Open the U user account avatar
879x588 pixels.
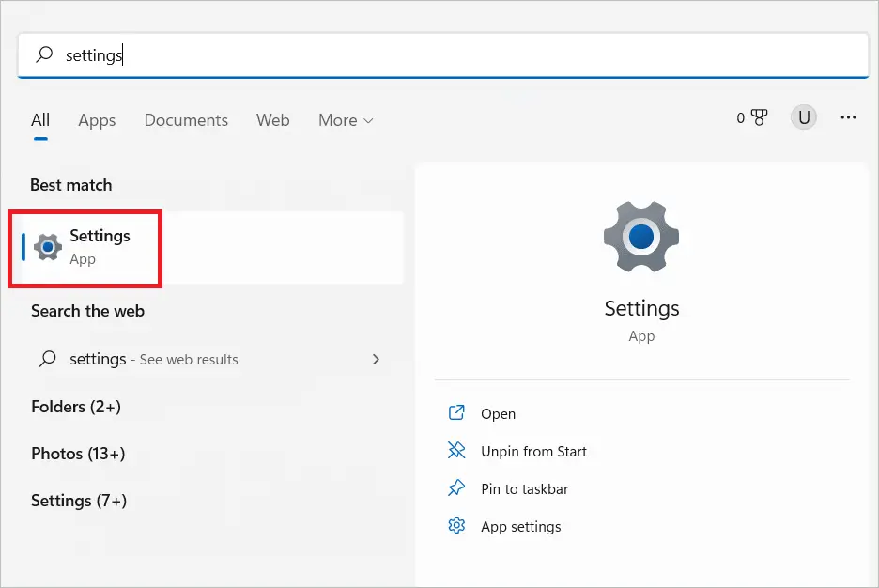(x=803, y=117)
